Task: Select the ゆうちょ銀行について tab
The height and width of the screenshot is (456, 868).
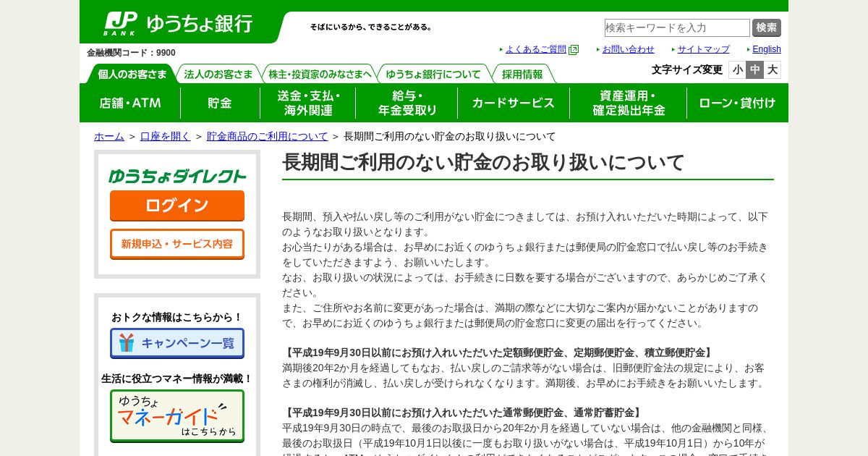Action: pyautogui.click(x=433, y=74)
